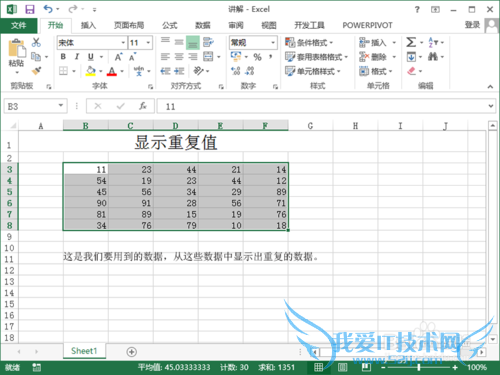Open the number format dropdown 常规
Viewport: 500px width, 375px height.
tap(273, 43)
